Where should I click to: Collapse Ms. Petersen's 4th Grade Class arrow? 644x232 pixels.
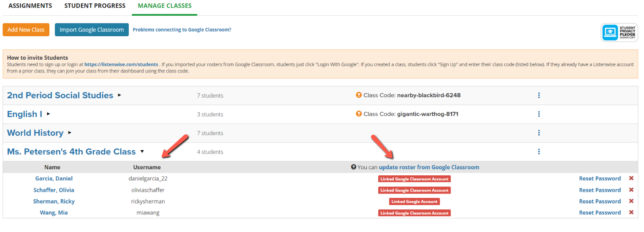click(142, 151)
